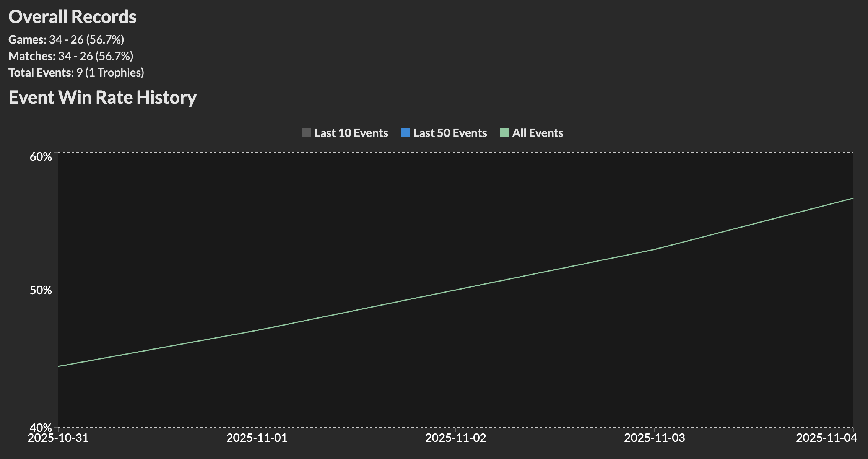Toggle the Last 50 Events legend label
The width and height of the screenshot is (868, 459).
(x=450, y=133)
